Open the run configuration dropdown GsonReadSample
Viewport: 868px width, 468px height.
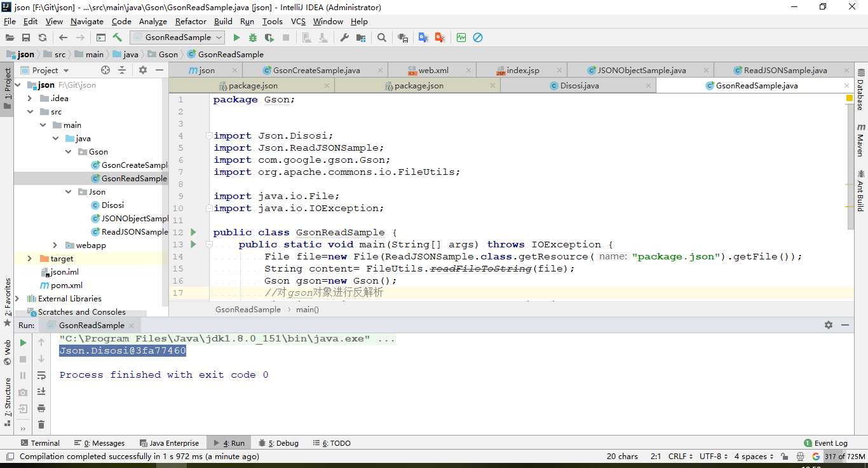[177, 38]
